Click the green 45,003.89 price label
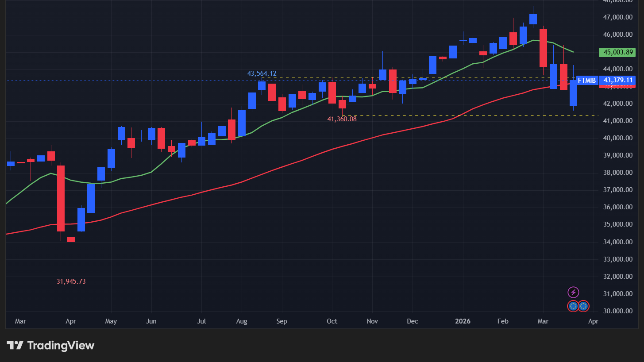The width and height of the screenshot is (644, 362). 617,52
